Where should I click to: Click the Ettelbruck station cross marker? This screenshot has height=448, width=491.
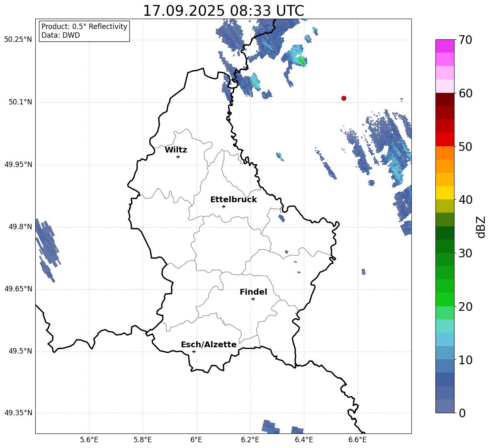click(x=224, y=206)
